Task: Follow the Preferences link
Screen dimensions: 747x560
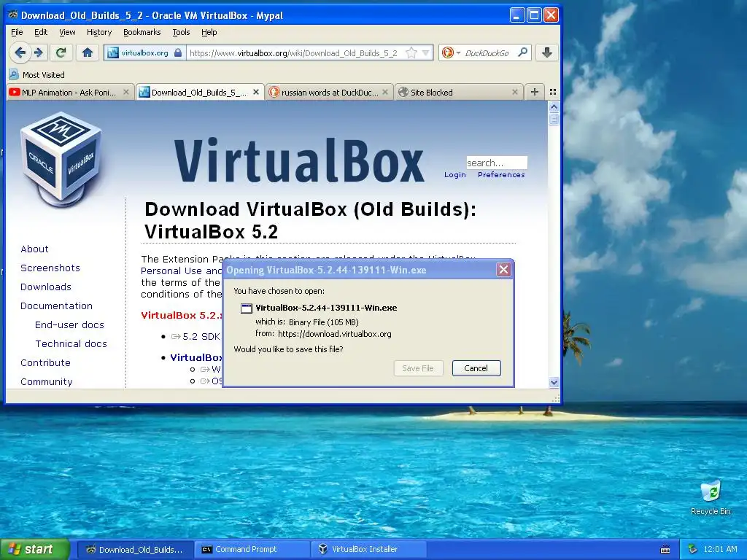Action: coord(501,175)
